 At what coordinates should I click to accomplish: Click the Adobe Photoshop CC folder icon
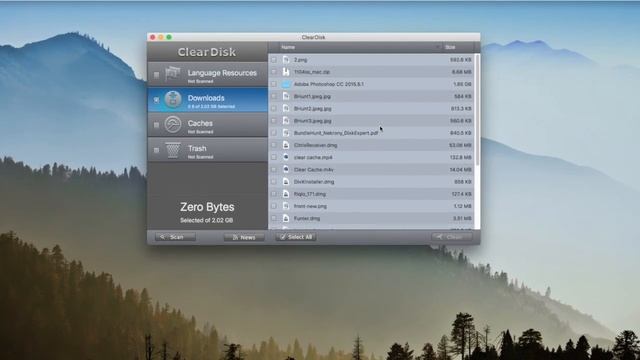(286, 84)
